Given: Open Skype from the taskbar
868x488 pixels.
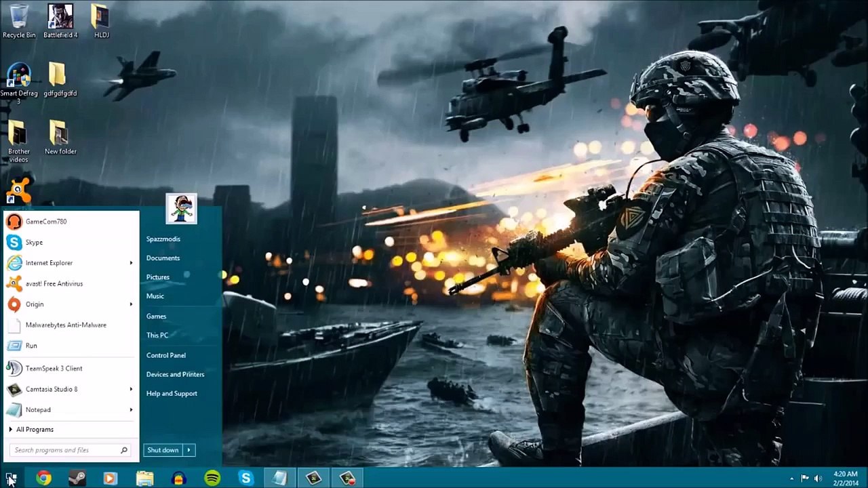Looking at the screenshot, I should click(245, 479).
